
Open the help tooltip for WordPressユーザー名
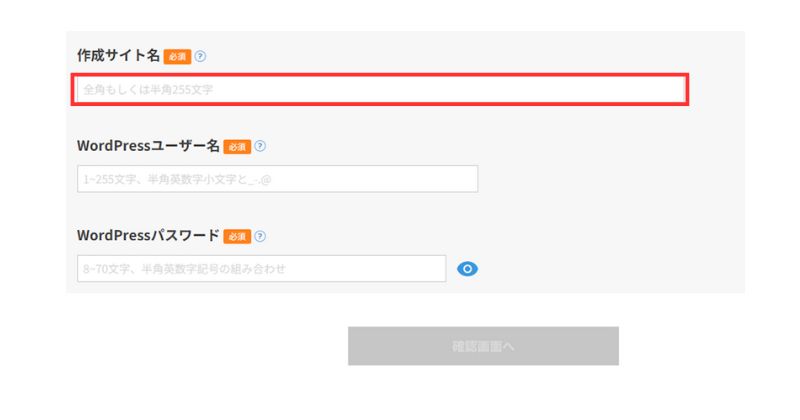pos(260,146)
